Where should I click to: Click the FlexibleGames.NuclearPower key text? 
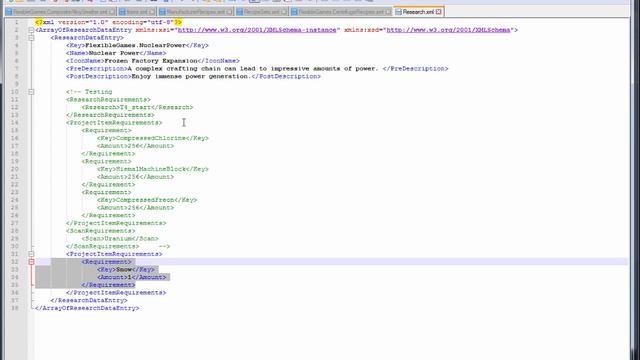(136, 45)
